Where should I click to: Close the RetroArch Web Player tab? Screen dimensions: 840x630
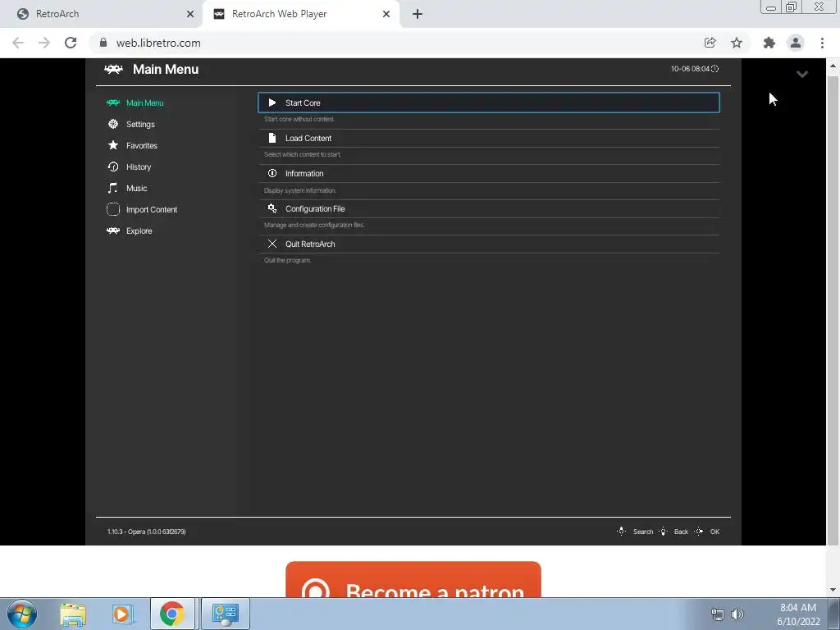click(x=386, y=14)
